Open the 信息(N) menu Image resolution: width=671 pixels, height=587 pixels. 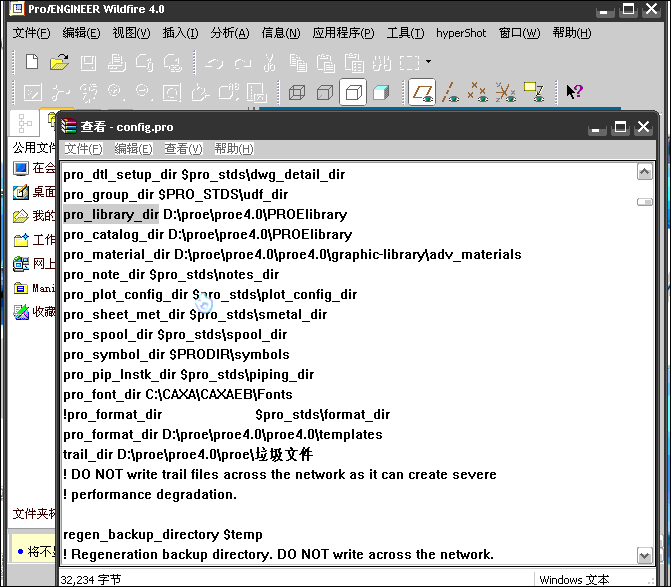[281, 33]
